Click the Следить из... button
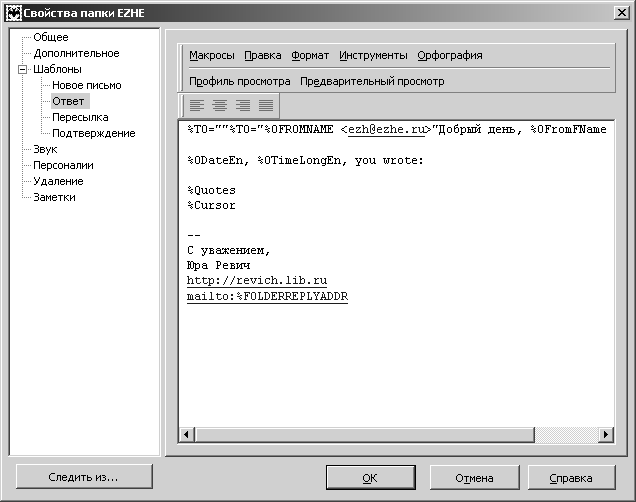636x502 pixels. 83,477
